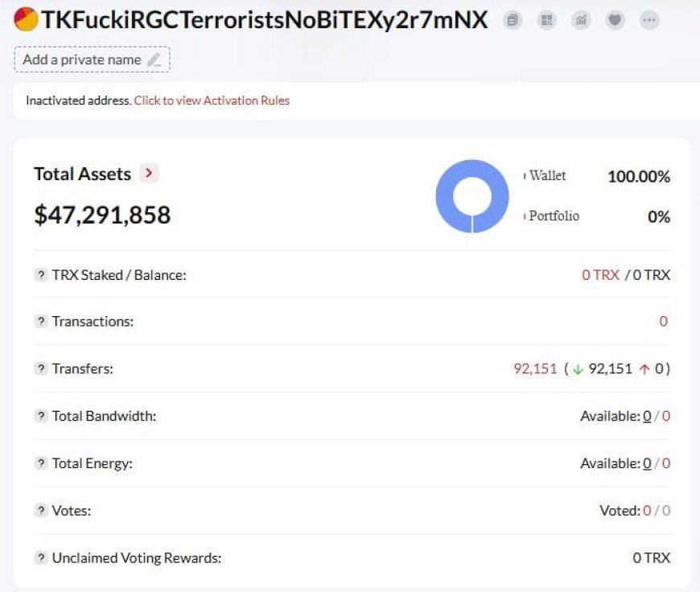
Task: Click the blue Wallet donut chart
Action: [472, 196]
